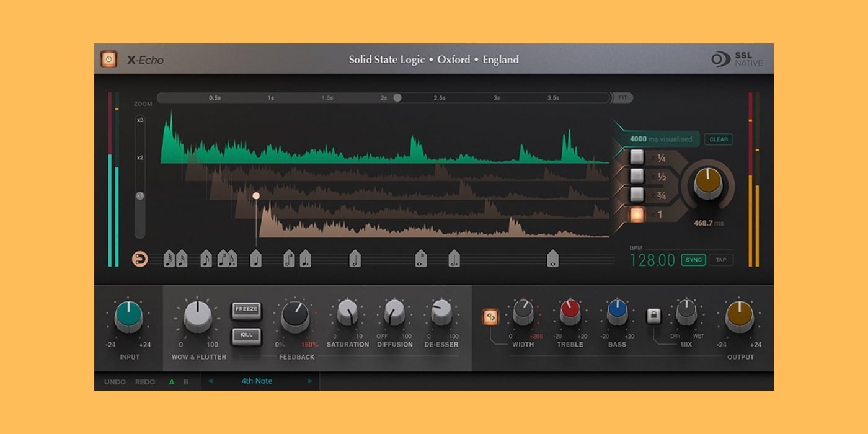Click the red TREBLE knob

570,313
